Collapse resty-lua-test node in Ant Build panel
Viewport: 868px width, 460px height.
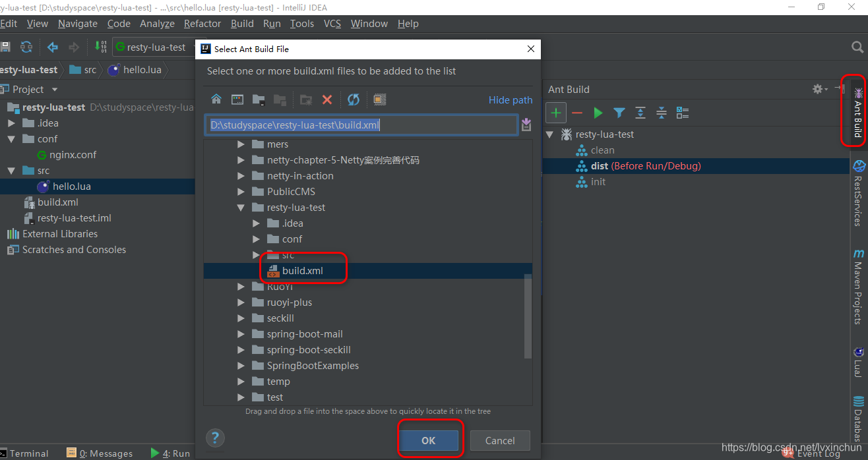pyautogui.click(x=550, y=134)
